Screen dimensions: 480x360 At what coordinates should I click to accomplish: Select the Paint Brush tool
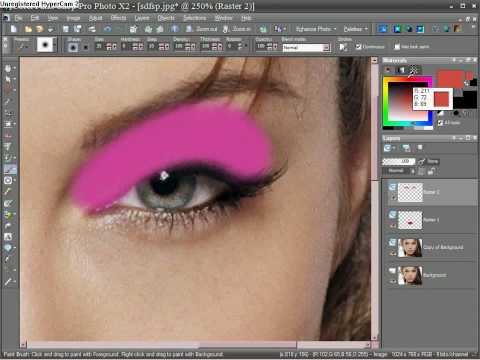[10, 169]
